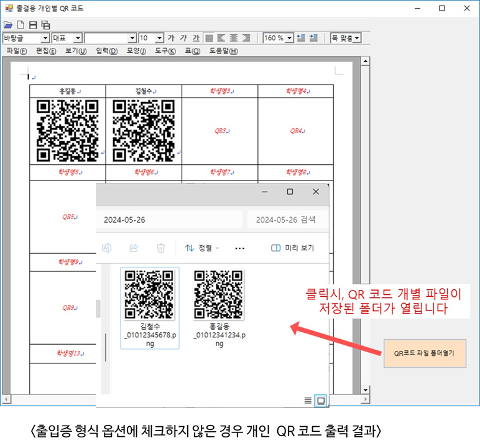Click the new document icon

[21, 26]
